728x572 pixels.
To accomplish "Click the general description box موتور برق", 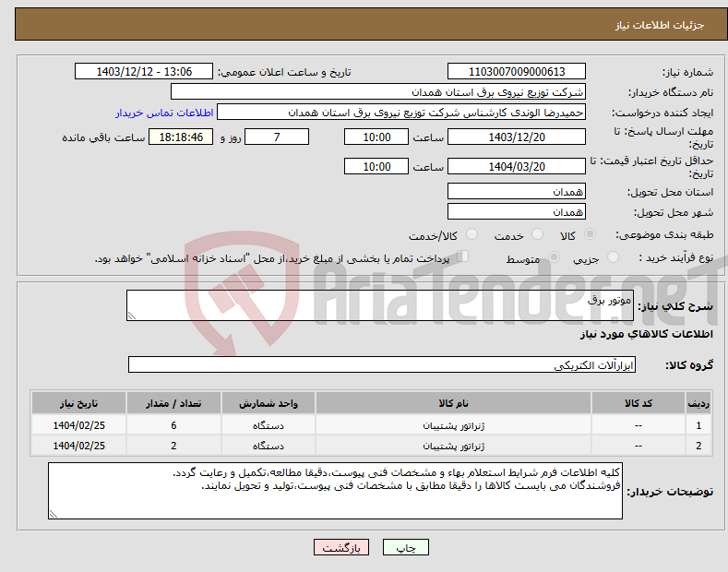I will [380, 305].
